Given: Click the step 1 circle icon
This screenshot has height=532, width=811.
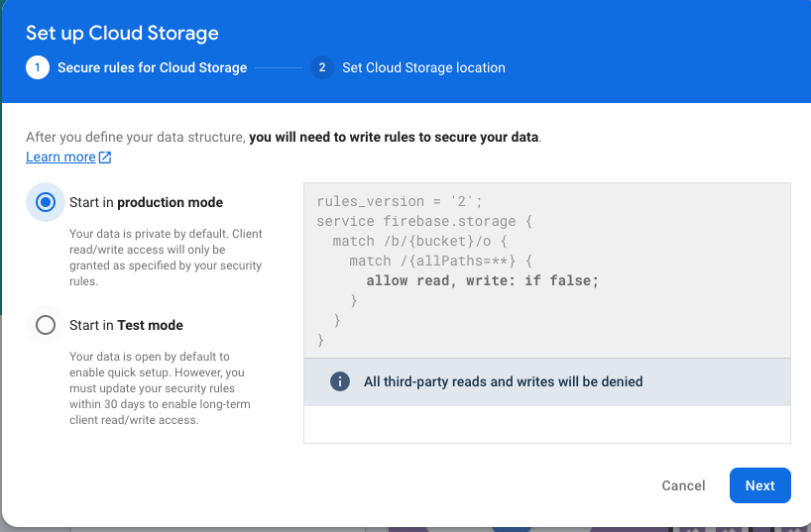Looking at the screenshot, I should 38,68.
